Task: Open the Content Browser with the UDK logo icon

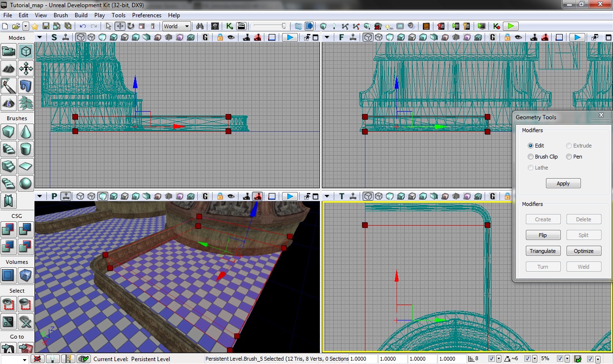Action: tap(215, 26)
